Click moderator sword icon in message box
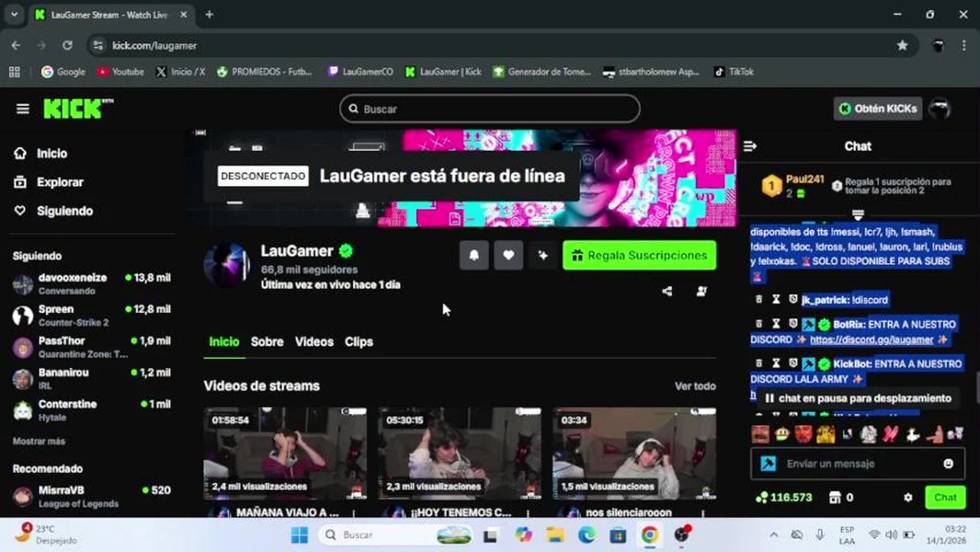The image size is (980, 552). pyautogui.click(x=768, y=464)
